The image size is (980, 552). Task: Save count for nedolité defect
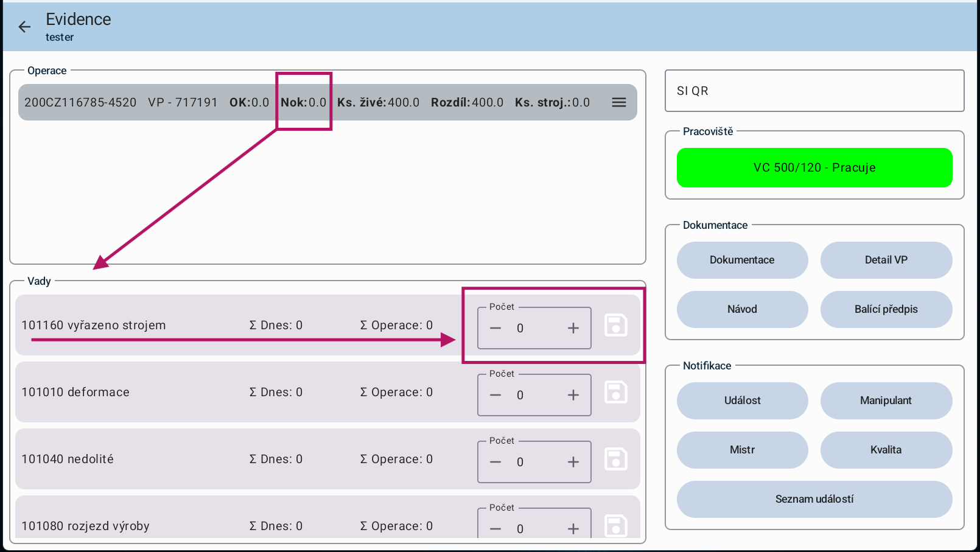615,459
